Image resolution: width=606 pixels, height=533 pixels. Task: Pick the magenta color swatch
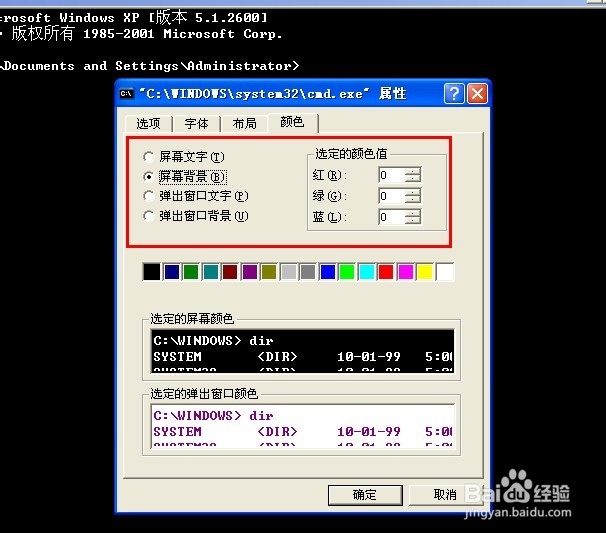pos(406,272)
